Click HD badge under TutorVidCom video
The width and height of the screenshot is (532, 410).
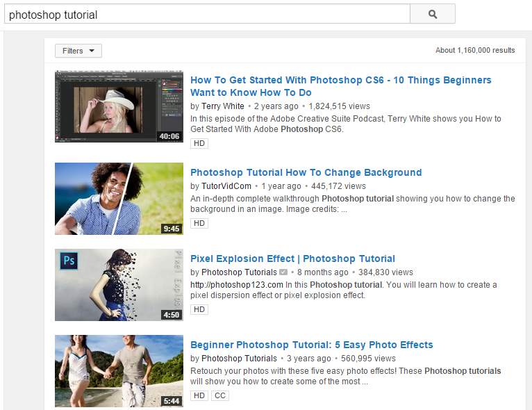coord(199,223)
